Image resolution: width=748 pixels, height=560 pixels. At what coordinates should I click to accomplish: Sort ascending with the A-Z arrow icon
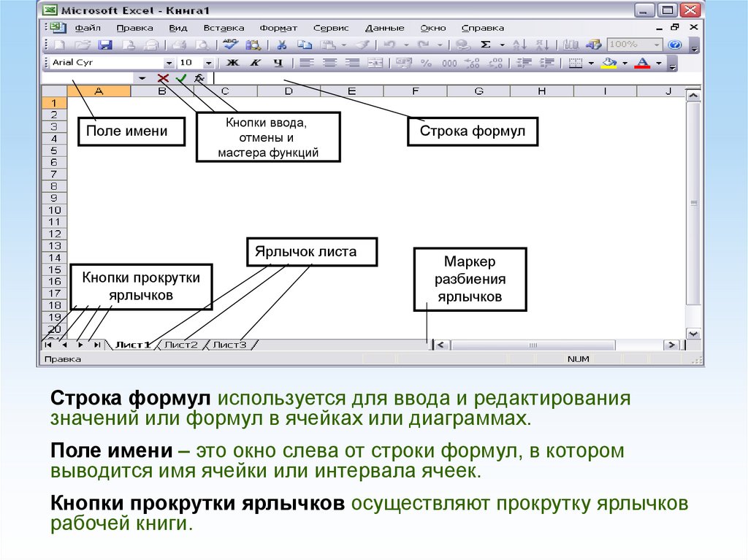519,45
